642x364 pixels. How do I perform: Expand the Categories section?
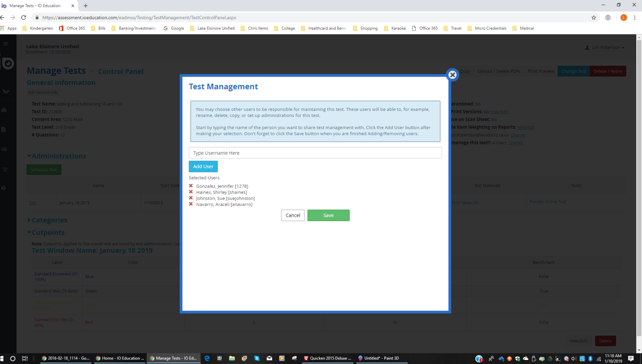(x=49, y=220)
